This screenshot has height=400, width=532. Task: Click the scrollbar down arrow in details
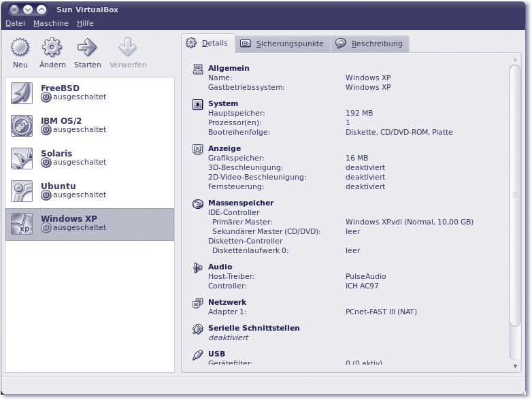coord(515,366)
